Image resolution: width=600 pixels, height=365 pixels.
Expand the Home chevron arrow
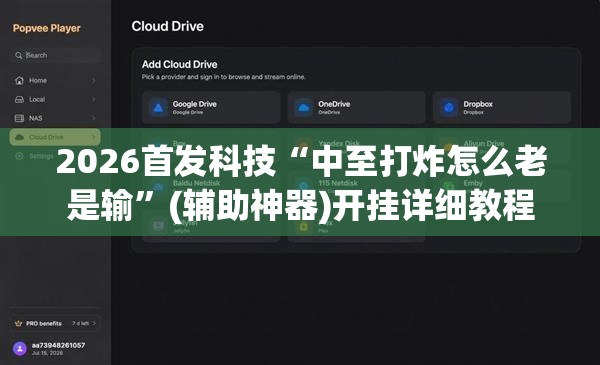click(x=93, y=80)
